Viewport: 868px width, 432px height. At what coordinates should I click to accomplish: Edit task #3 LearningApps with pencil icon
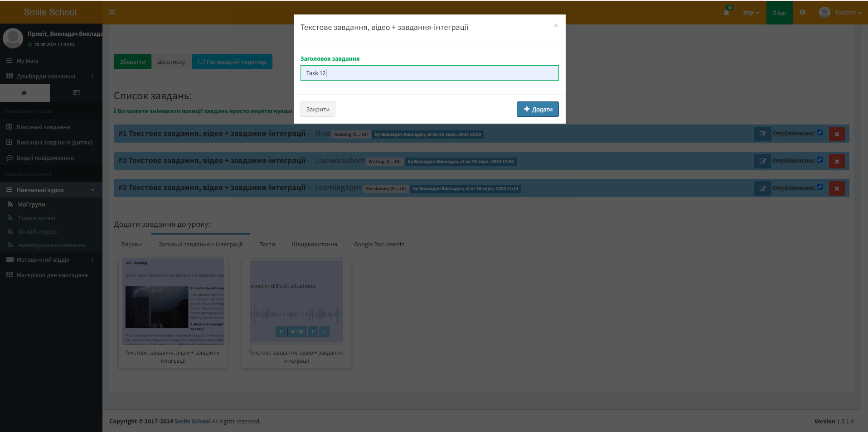[762, 188]
